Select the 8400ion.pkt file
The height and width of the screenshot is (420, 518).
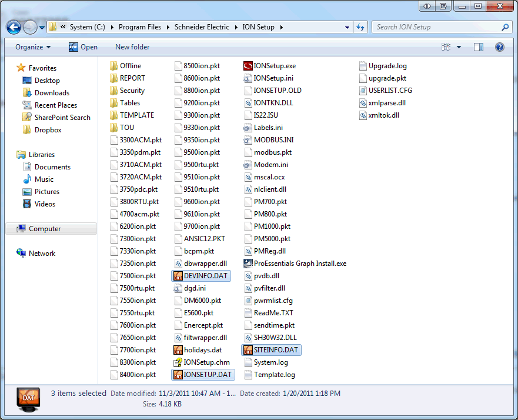coord(133,375)
